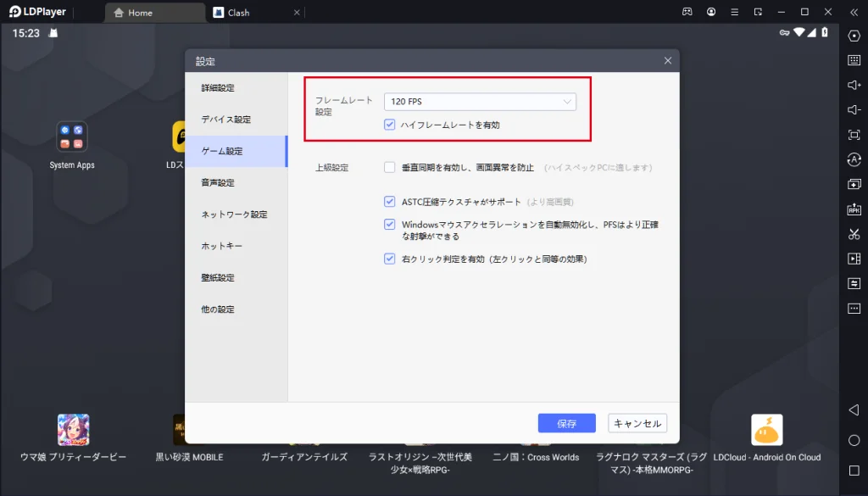Click the 黒い砂漠 MOBILE label

coord(189,457)
